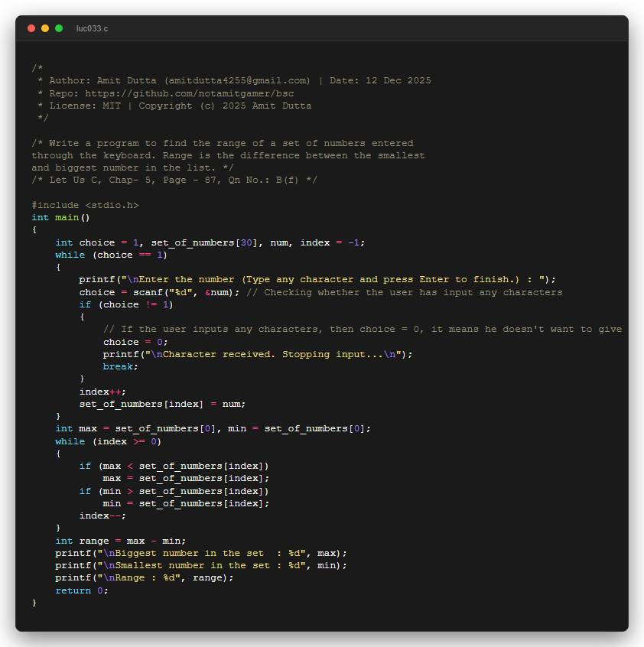Image resolution: width=644 pixels, height=647 pixels.
Task: Click the luc033.c file title
Action: point(92,28)
